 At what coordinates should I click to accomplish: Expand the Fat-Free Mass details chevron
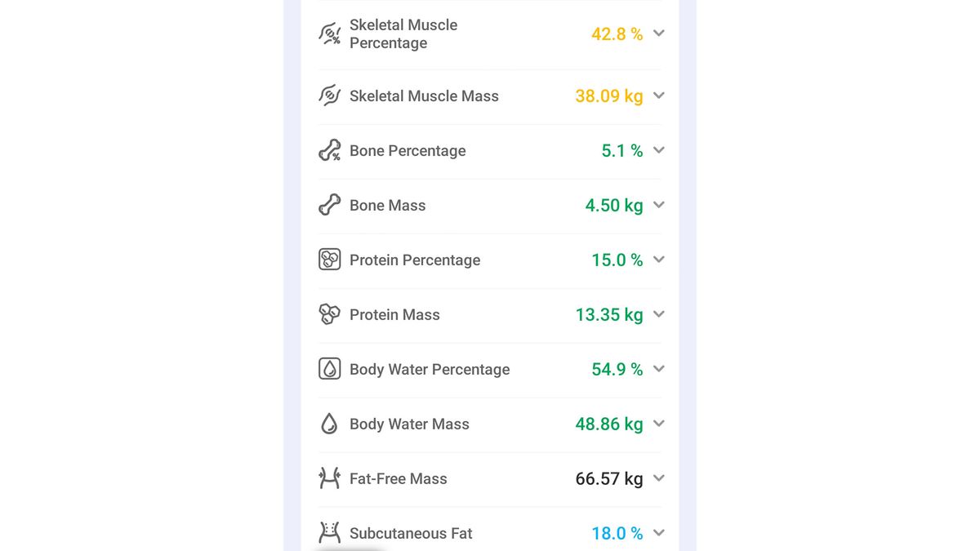(x=659, y=478)
